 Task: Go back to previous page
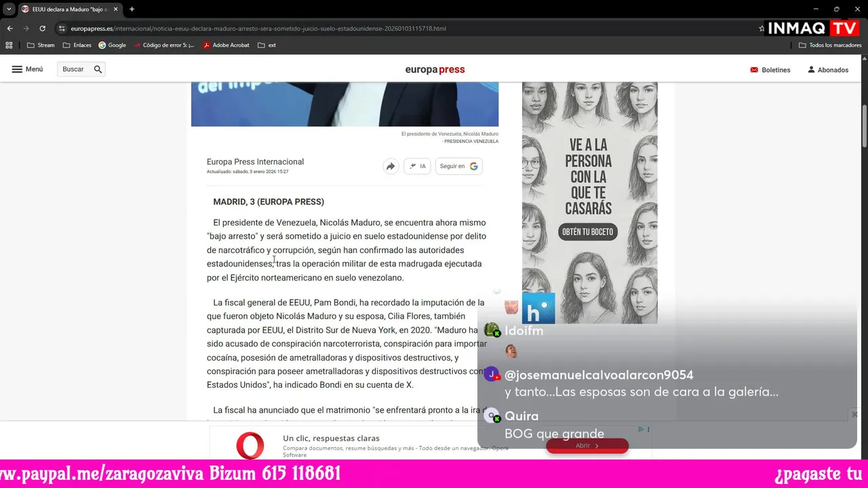pyautogui.click(x=9, y=28)
